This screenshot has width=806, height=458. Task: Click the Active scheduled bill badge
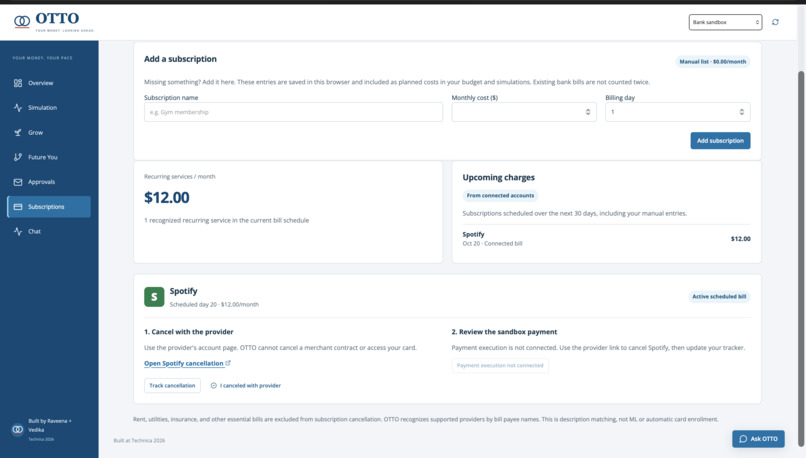click(x=719, y=297)
